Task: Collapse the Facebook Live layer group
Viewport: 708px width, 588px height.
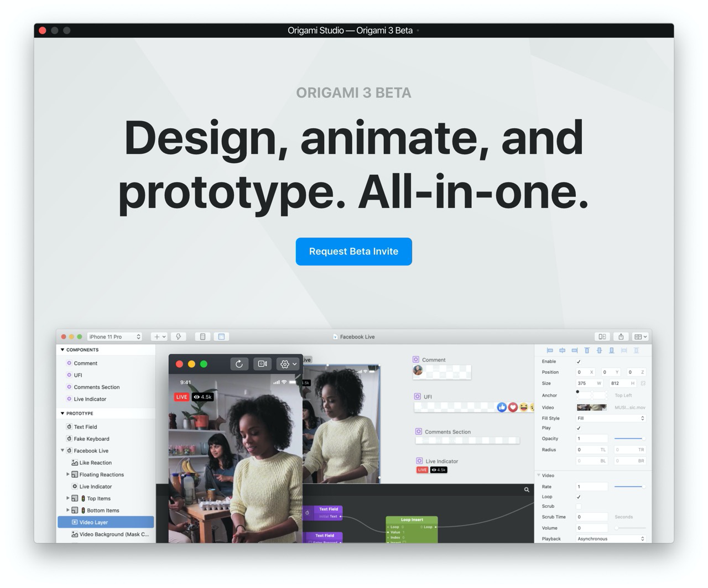Action: [x=63, y=450]
